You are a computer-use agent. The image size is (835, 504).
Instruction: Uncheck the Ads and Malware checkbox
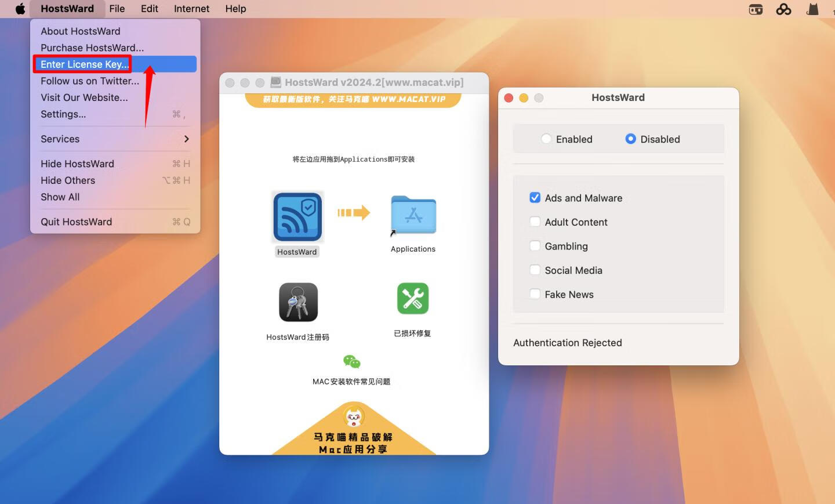coord(535,198)
